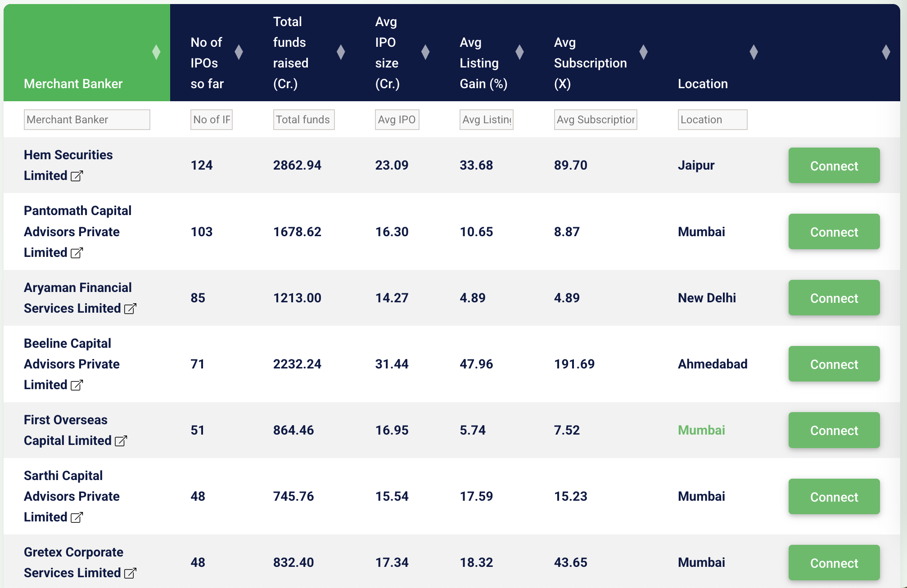Open First Overseas Capital Limited link
The image size is (907, 588).
[x=68, y=430]
